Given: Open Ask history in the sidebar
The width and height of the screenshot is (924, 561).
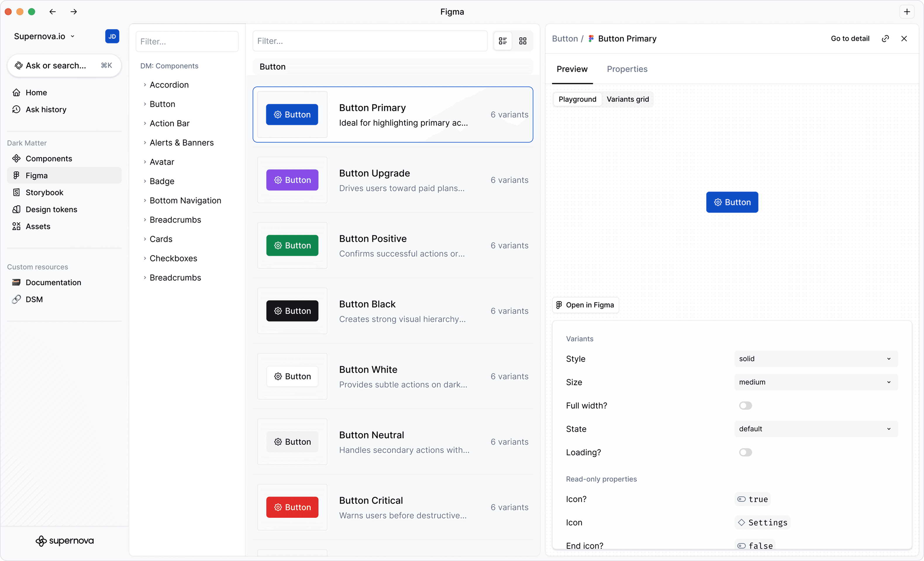Looking at the screenshot, I should pos(64,110).
